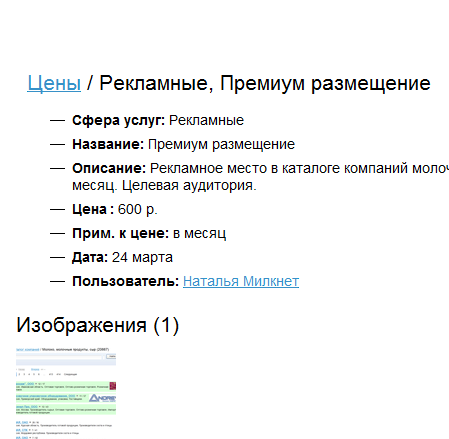Open the Наталья Милкнет user profile link
This screenshot has width=449, height=439.
[x=241, y=281]
